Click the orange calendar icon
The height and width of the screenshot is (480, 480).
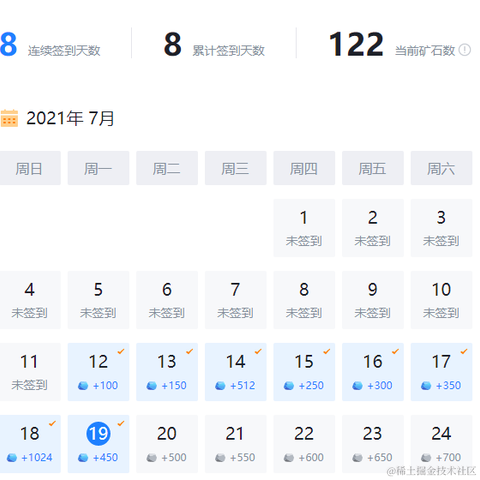pos(9,118)
